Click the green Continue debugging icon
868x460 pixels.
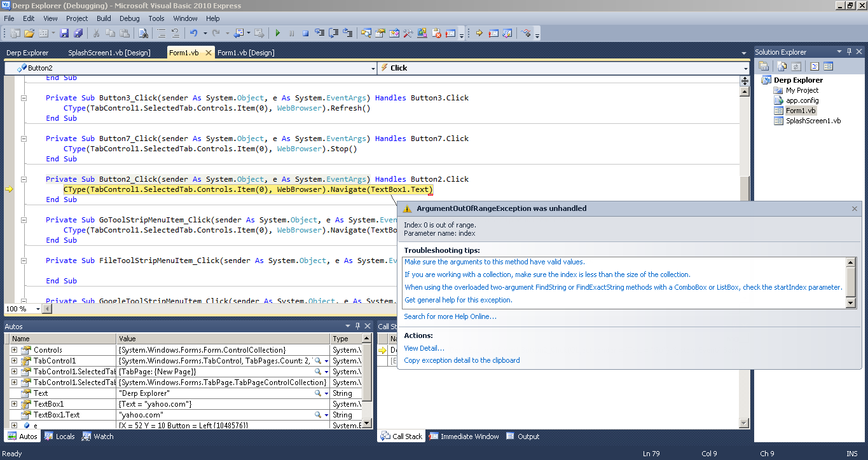(x=277, y=33)
